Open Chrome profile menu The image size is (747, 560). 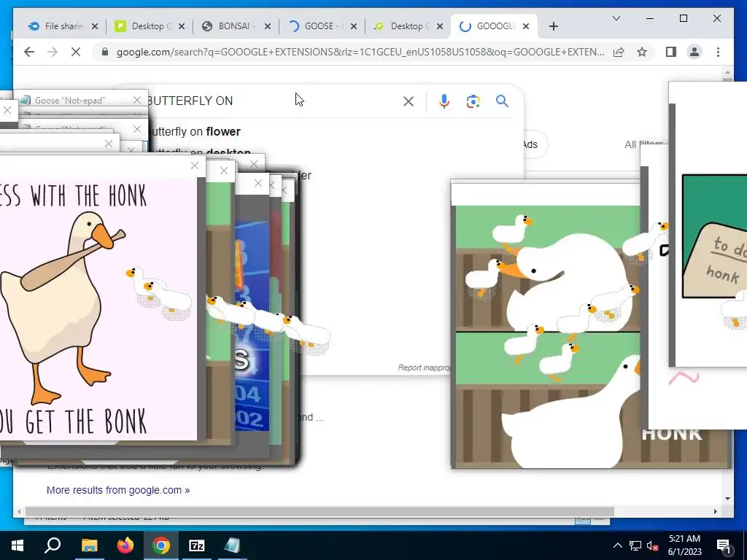pyautogui.click(x=694, y=52)
